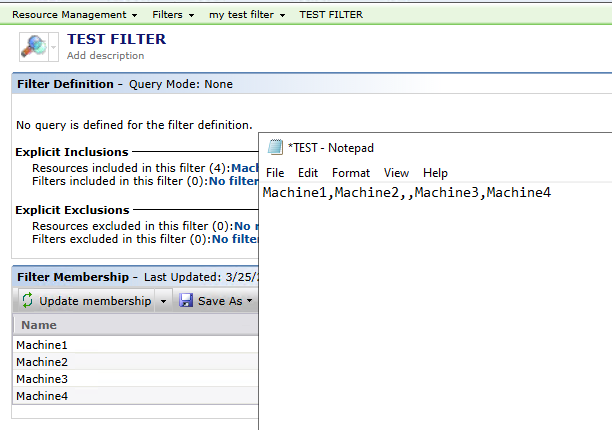Image resolution: width=612 pixels, height=430 pixels.
Task: Click the TEST FILTER page title
Action: click(x=116, y=39)
